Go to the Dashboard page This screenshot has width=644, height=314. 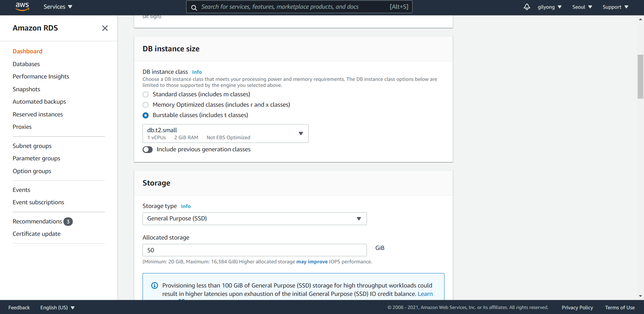[28, 51]
